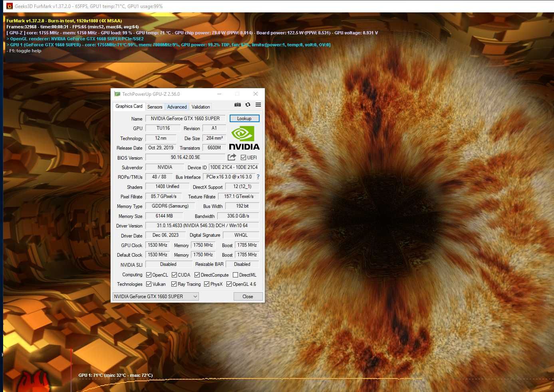Click the PCIe x16 3.0 Bus Interface value
This screenshot has height=392, width=554.
[229, 177]
